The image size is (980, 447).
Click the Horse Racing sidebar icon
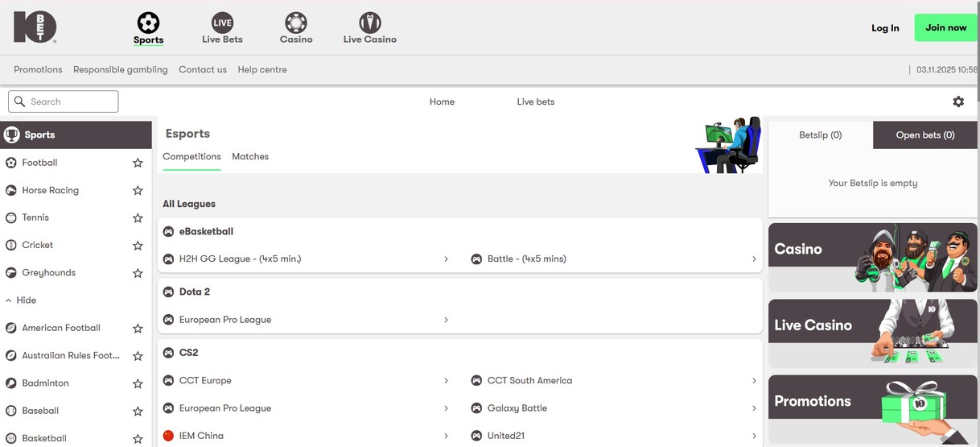coord(11,190)
